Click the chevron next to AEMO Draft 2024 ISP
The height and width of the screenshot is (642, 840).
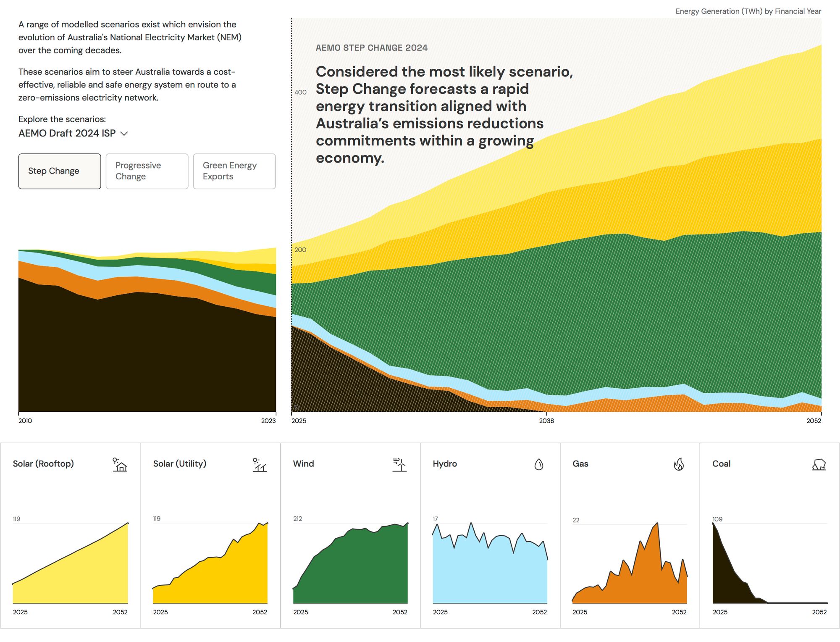pyautogui.click(x=124, y=134)
